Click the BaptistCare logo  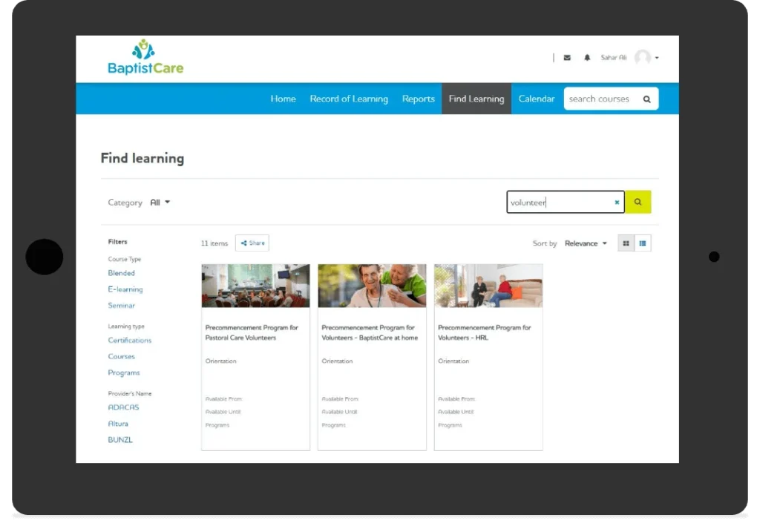pos(145,56)
